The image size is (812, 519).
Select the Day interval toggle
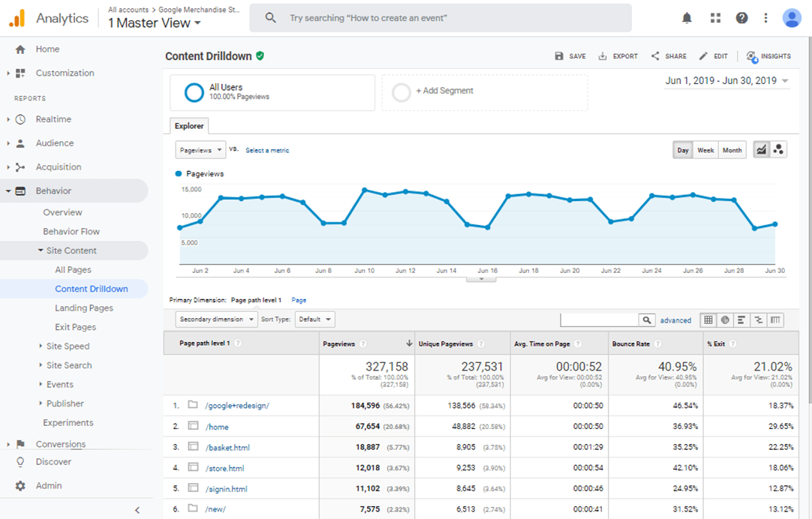pos(683,150)
